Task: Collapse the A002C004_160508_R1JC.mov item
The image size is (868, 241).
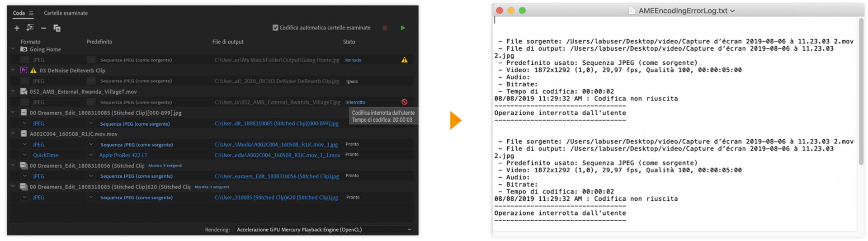Action: [x=13, y=134]
